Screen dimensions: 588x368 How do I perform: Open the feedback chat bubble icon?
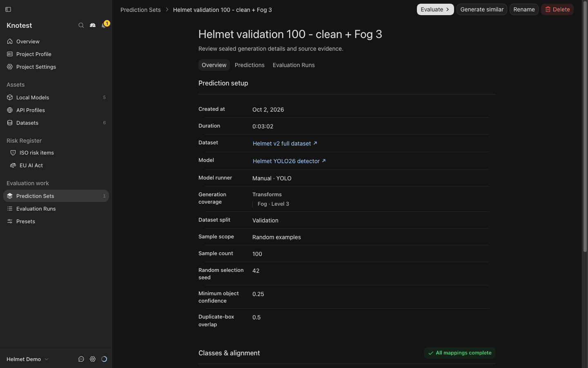[81, 359]
